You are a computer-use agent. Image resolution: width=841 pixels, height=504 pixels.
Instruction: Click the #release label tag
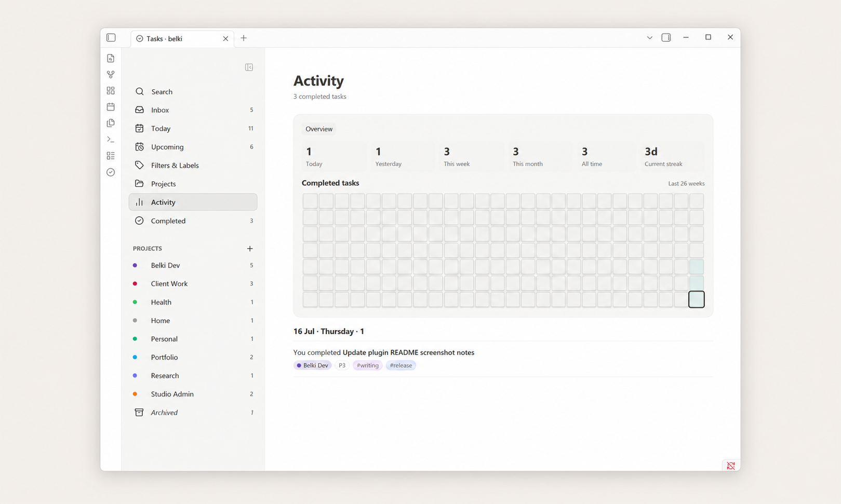tap(401, 365)
